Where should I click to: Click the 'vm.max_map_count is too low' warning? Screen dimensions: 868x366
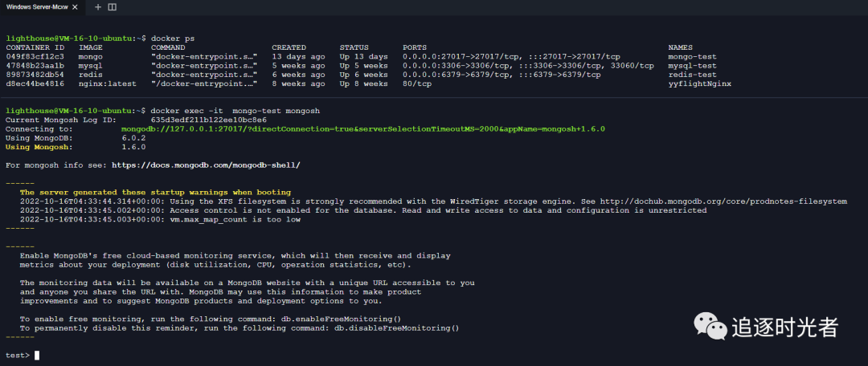pyautogui.click(x=235, y=219)
